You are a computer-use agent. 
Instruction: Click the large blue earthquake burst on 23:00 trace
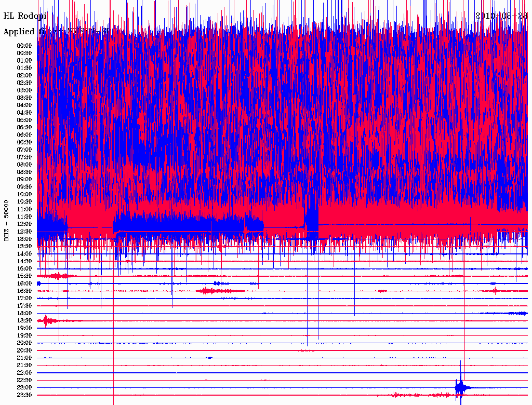[x=461, y=387]
